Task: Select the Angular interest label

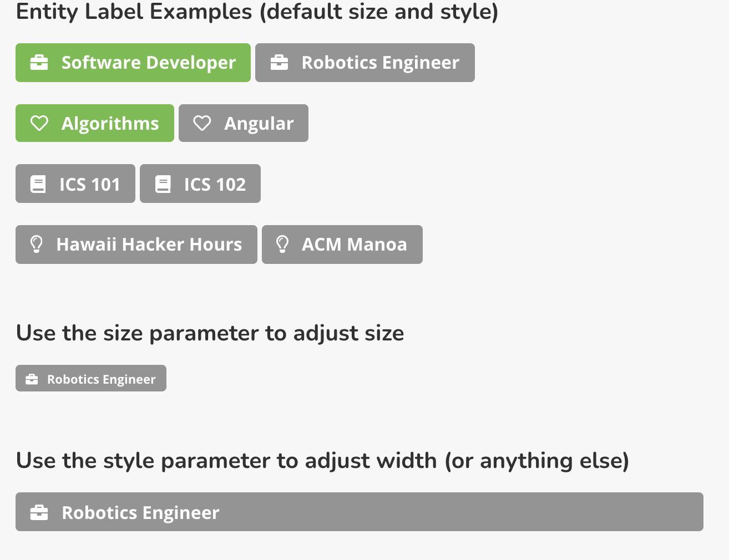Action: click(x=244, y=123)
